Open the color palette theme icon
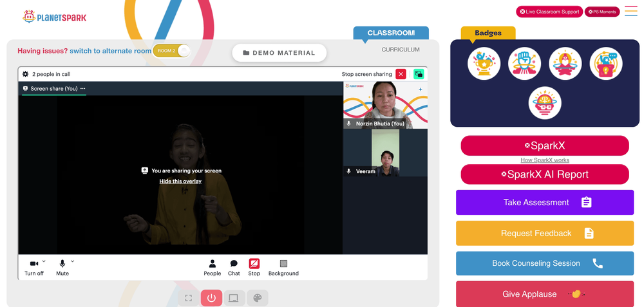 [x=258, y=298]
